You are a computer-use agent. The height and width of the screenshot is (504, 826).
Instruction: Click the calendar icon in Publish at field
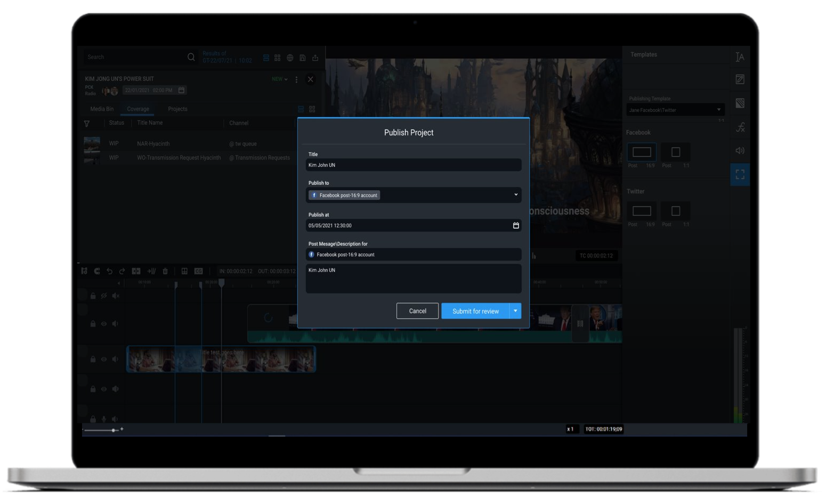515,225
